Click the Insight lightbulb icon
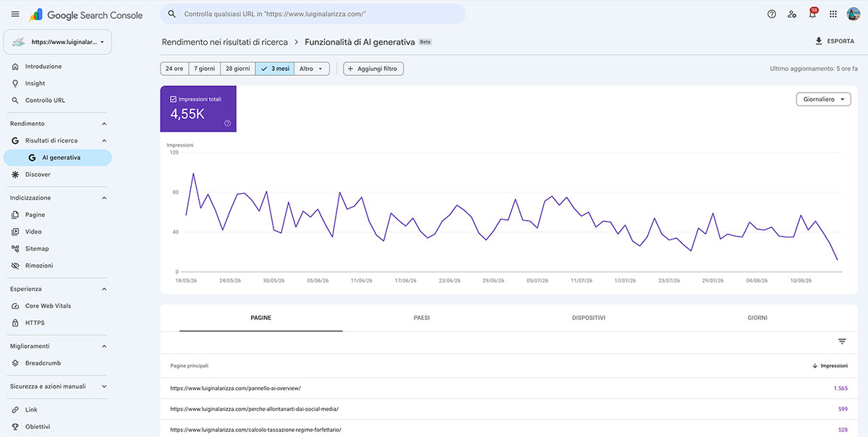 [x=17, y=83]
